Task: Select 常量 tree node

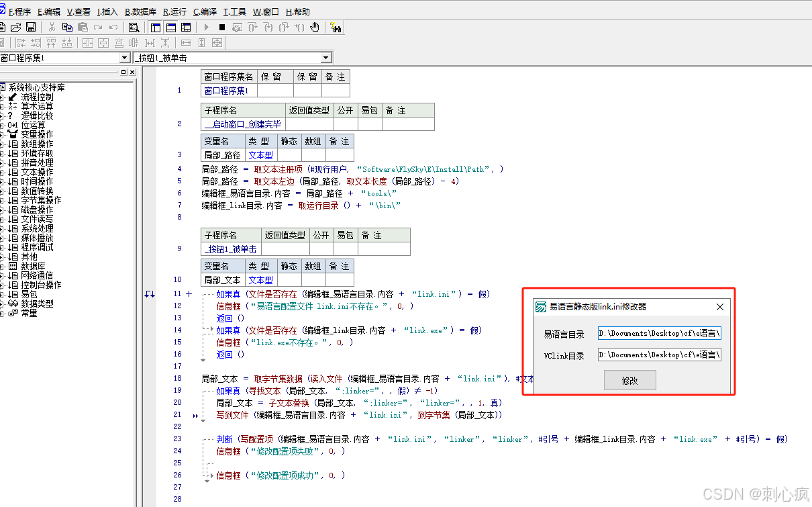Action: [29, 313]
